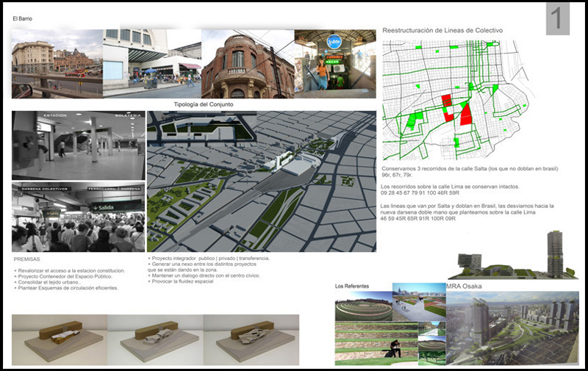The height and width of the screenshot is (371, 588).
Task: Click the blue Subte sign in the photo
Action: point(334,41)
